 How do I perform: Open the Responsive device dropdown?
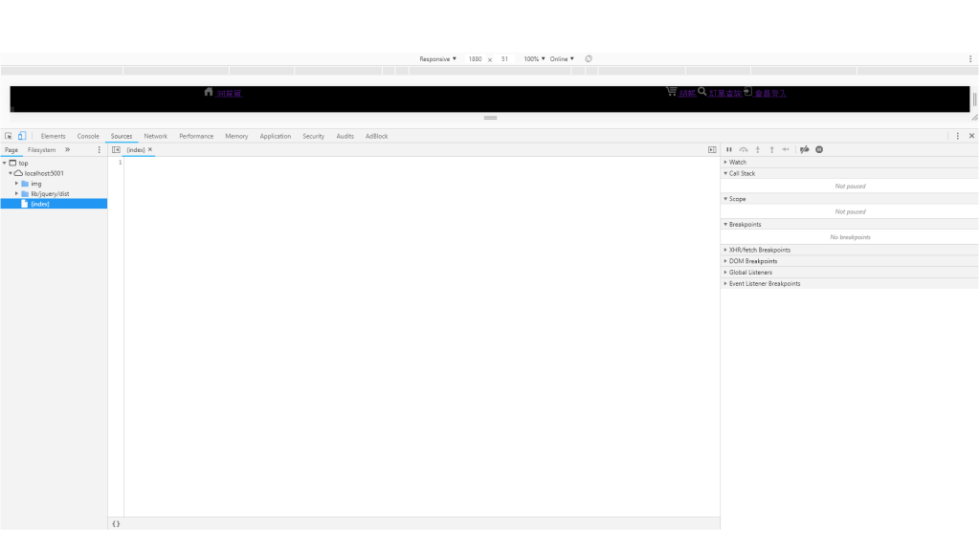point(437,58)
